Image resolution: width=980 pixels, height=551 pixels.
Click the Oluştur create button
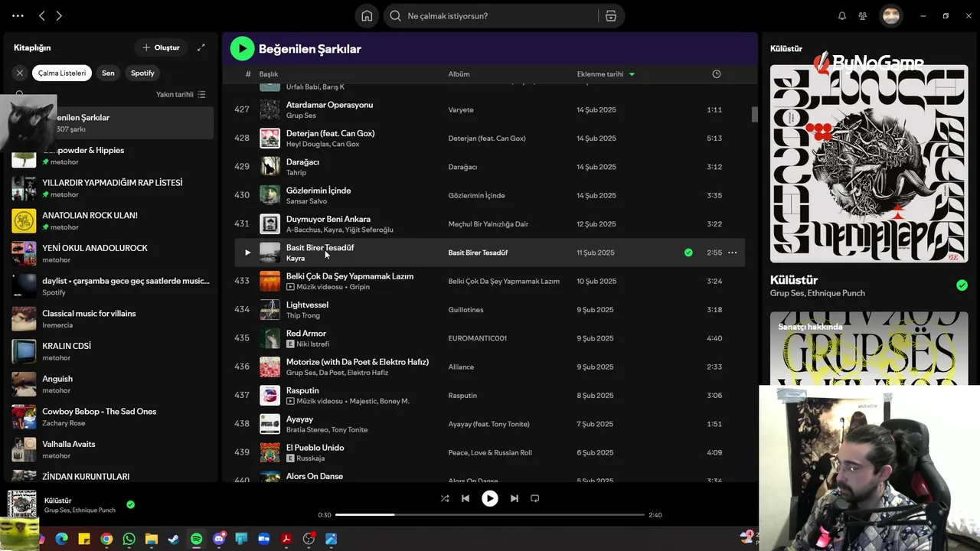[x=161, y=47]
